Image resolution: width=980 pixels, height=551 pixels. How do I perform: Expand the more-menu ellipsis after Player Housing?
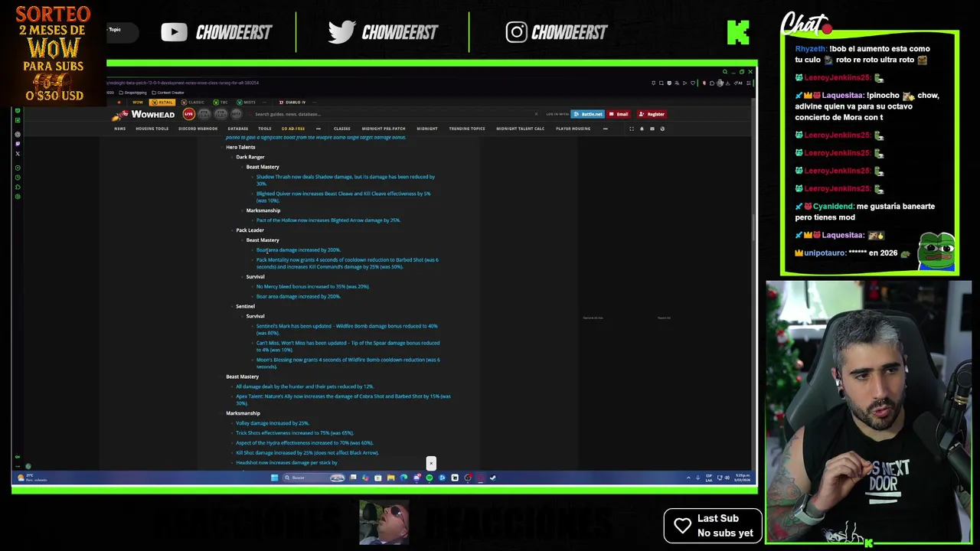605,129
